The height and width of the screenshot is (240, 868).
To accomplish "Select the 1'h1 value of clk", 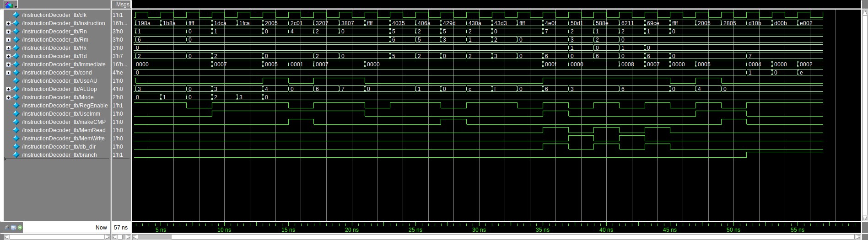I will (x=118, y=15).
